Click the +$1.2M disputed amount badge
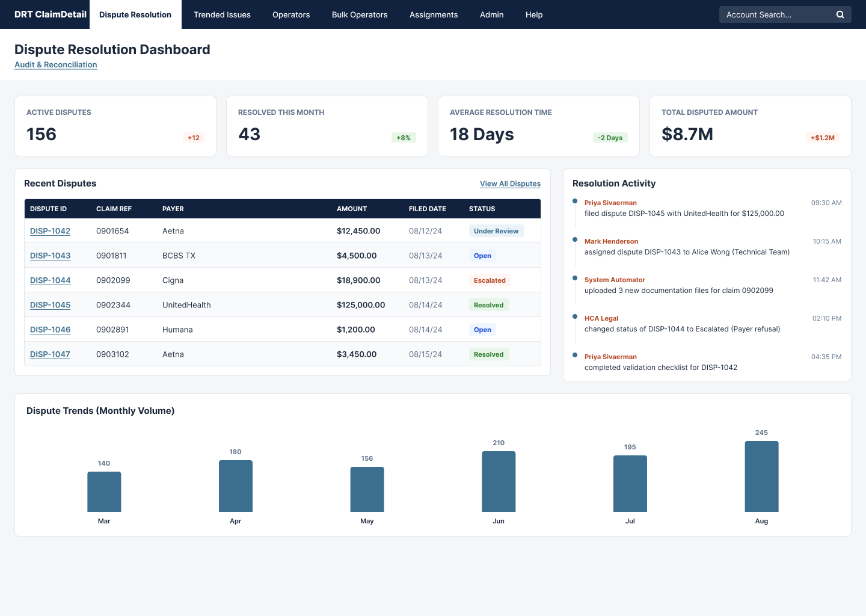Viewport: 866px width, 616px height. 823,138
